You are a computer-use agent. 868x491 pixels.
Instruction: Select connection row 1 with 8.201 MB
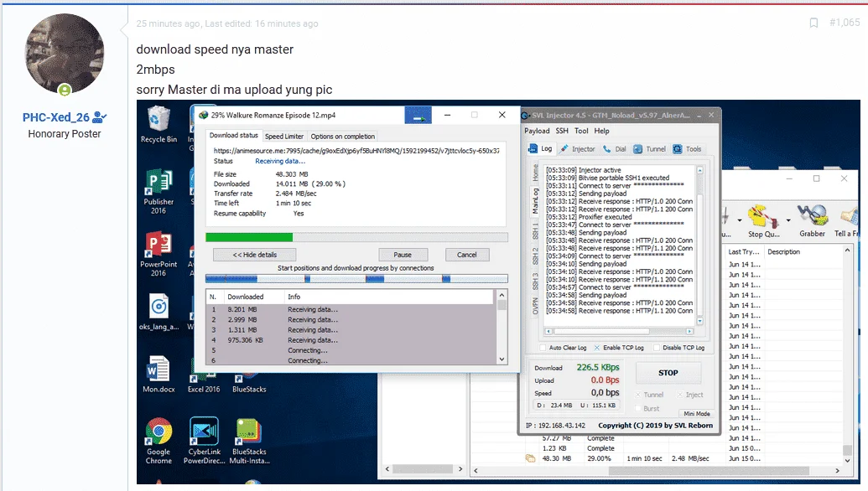coord(351,310)
